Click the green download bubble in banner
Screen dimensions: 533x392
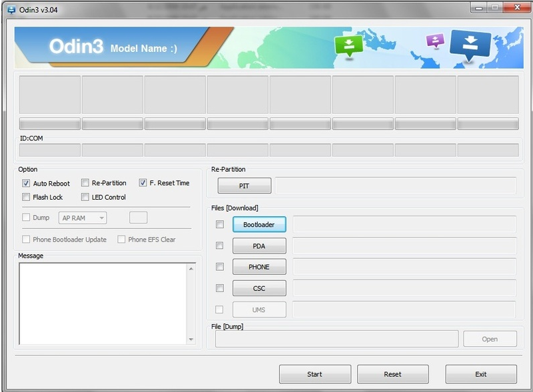coord(348,46)
